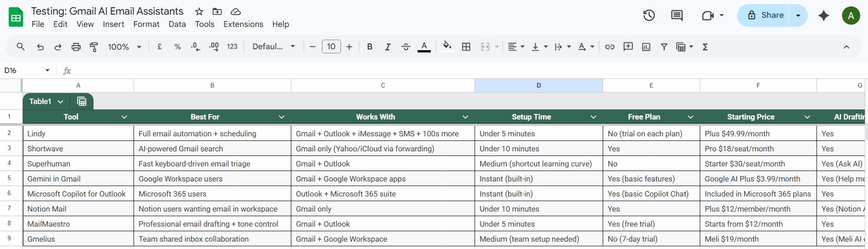Format as percent

point(177,47)
